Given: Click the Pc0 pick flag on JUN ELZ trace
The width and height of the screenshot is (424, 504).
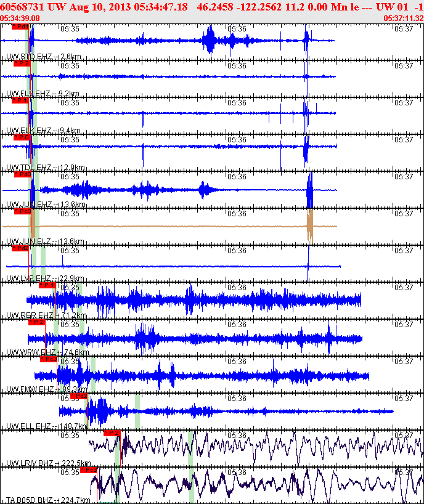Looking at the screenshot, I should pos(23,211).
